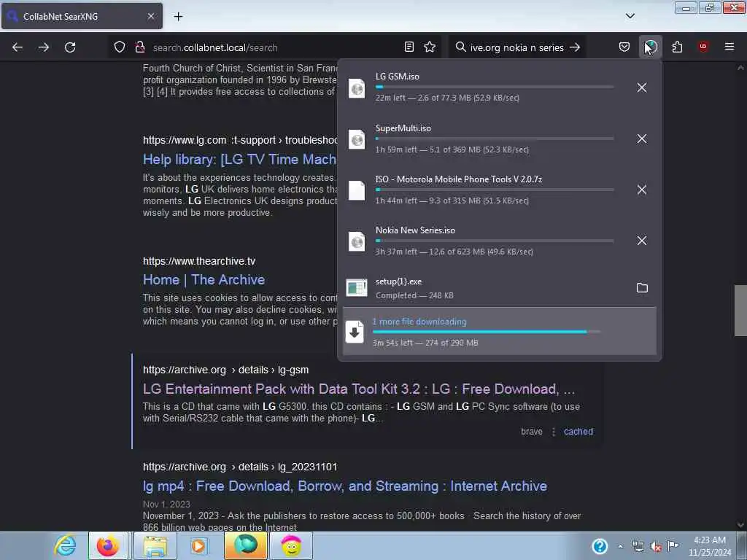
Task: Cancel the Nokia New Series.iso download
Action: [x=642, y=241]
